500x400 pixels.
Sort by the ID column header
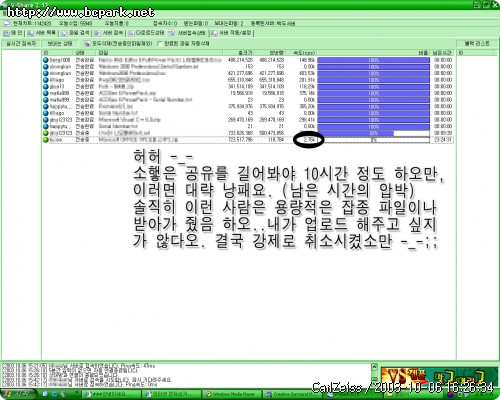click(x=57, y=53)
